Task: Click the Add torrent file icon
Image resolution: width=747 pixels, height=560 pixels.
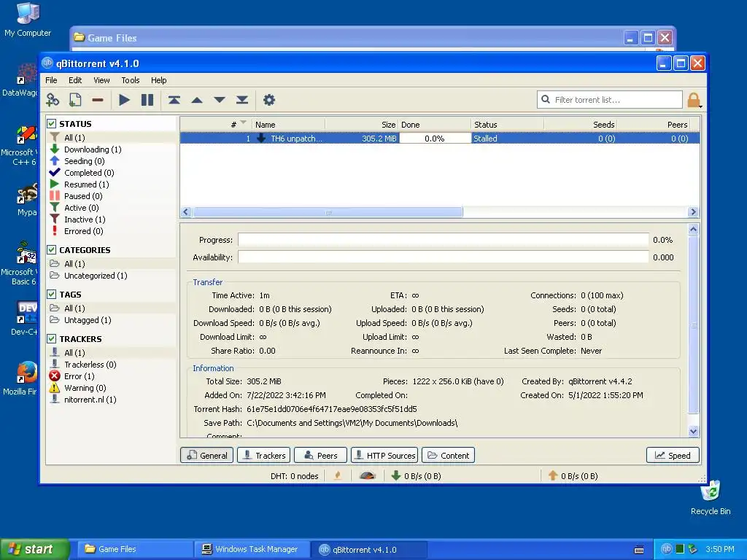Action: [75, 100]
